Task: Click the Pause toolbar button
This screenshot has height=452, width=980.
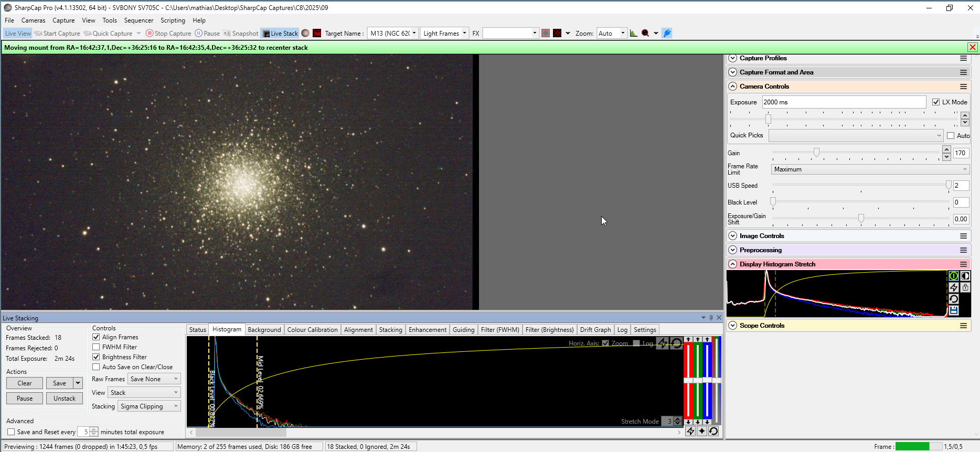Action: 207,33
